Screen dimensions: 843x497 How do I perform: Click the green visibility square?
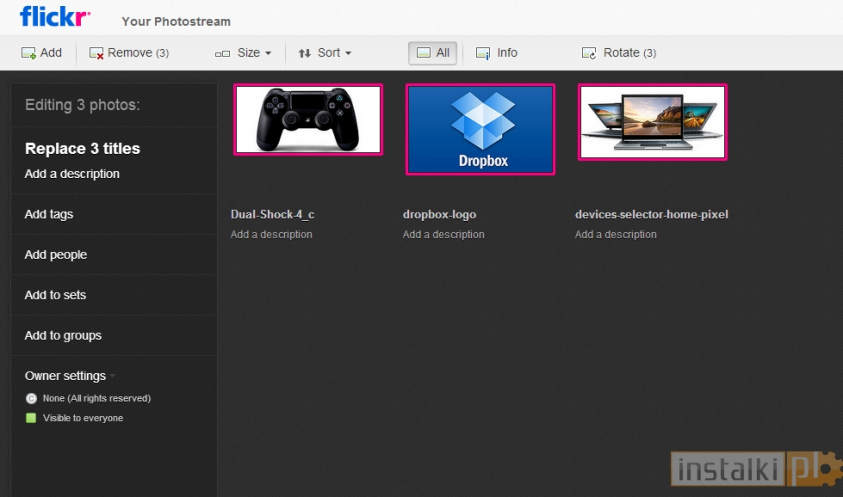31,418
